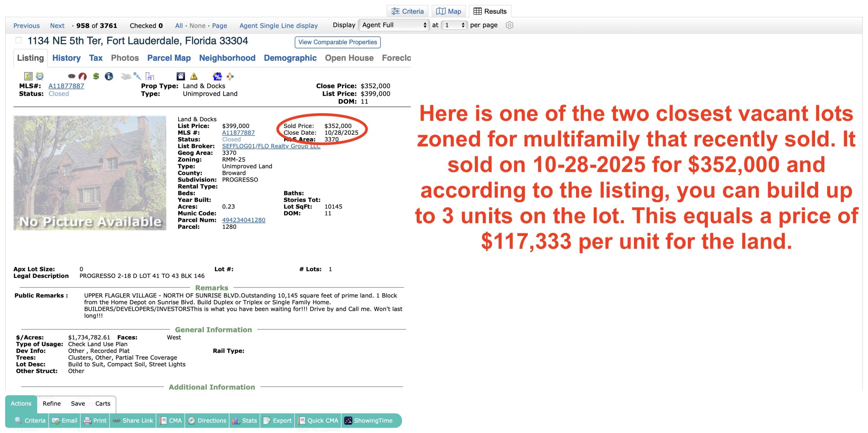Check the box beside 1134 NE 5th Ter

pyautogui.click(x=19, y=41)
